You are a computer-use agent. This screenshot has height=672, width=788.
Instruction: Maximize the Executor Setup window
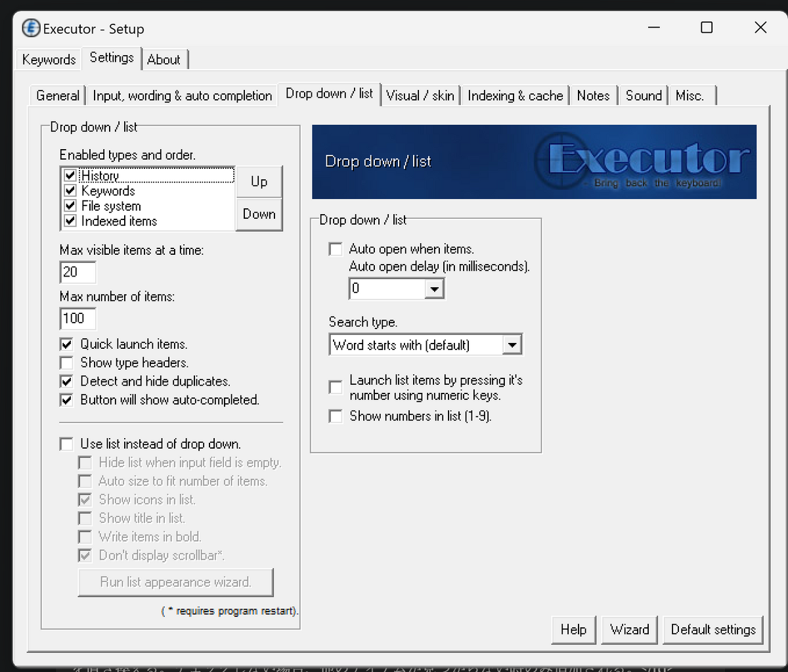pos(707,28)
